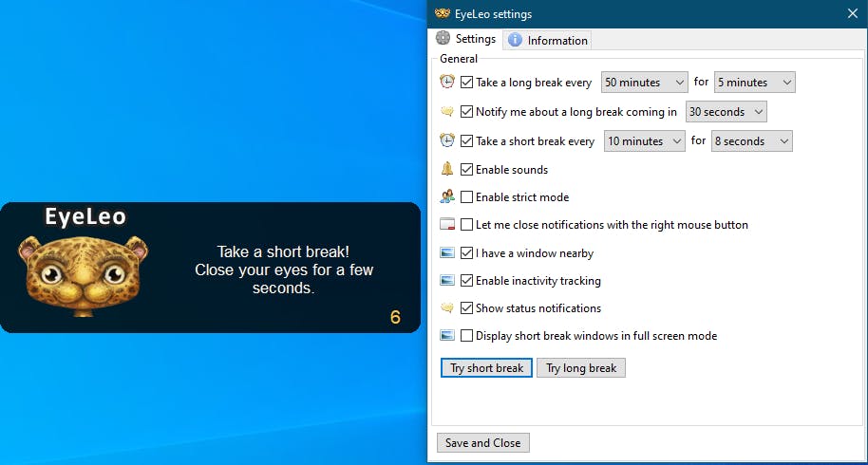Uncheck Show status notifications
Viewport: 868px width, 465px height.
coord(466,308)
